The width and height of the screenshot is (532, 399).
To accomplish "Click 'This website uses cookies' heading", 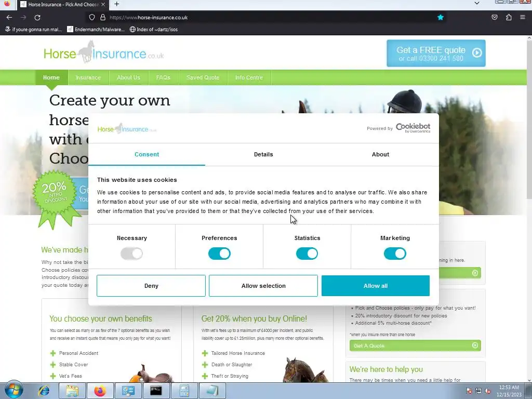I will pos(137,180).
